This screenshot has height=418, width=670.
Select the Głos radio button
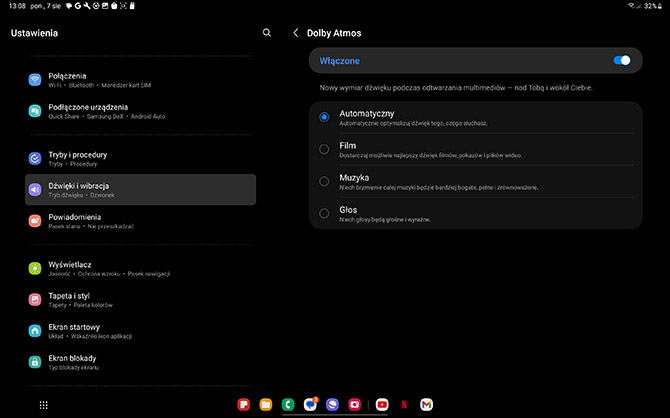(324, 213)
